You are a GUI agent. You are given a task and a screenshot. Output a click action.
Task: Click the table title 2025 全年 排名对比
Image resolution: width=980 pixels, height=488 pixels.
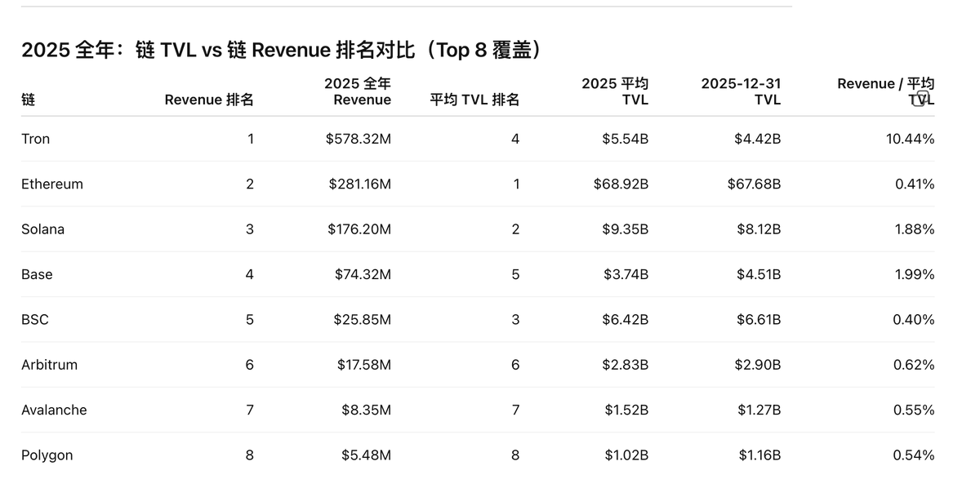tap(283, 50)
